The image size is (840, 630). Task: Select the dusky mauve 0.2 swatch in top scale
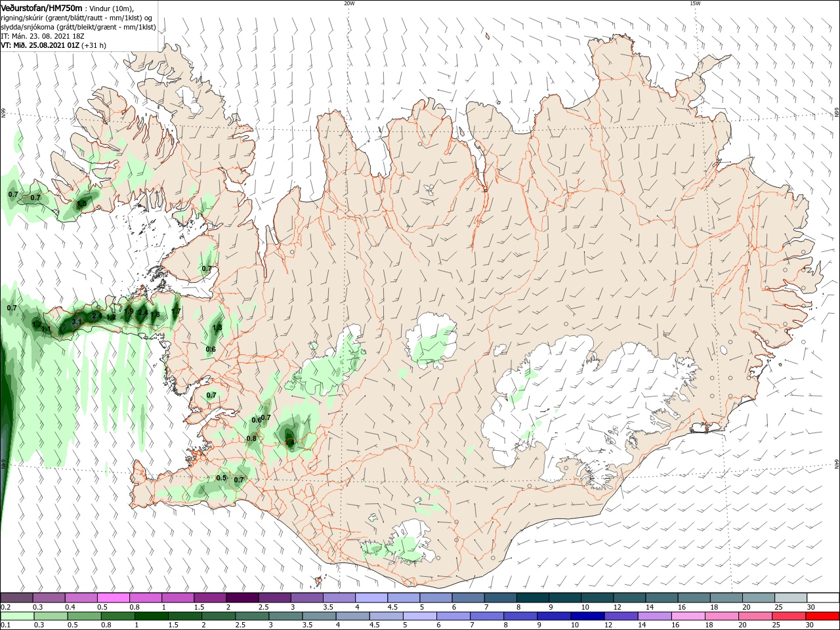point(16,598)
